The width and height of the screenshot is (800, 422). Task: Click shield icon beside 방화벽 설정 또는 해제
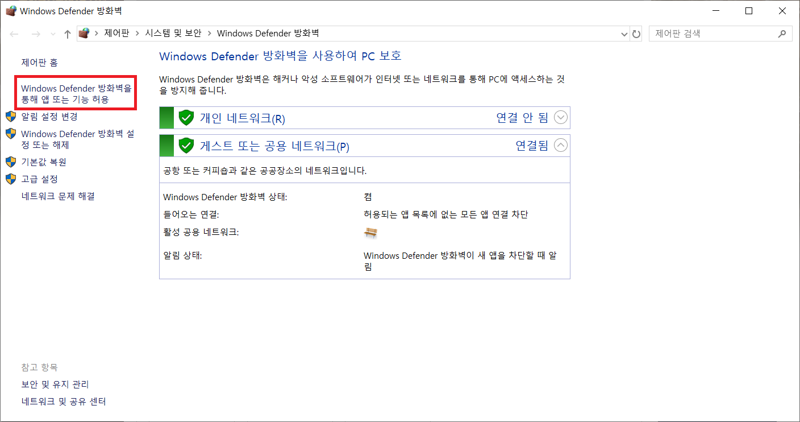pos(11,134)
